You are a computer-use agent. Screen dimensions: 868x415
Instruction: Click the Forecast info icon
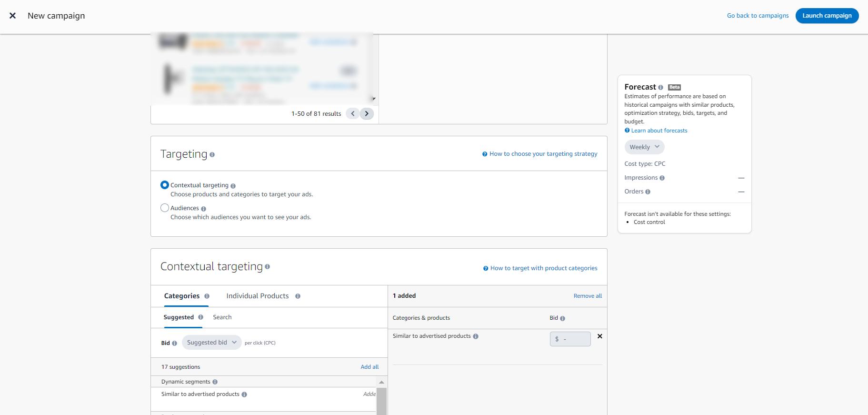pyautogui.click(x=660, y=87)
